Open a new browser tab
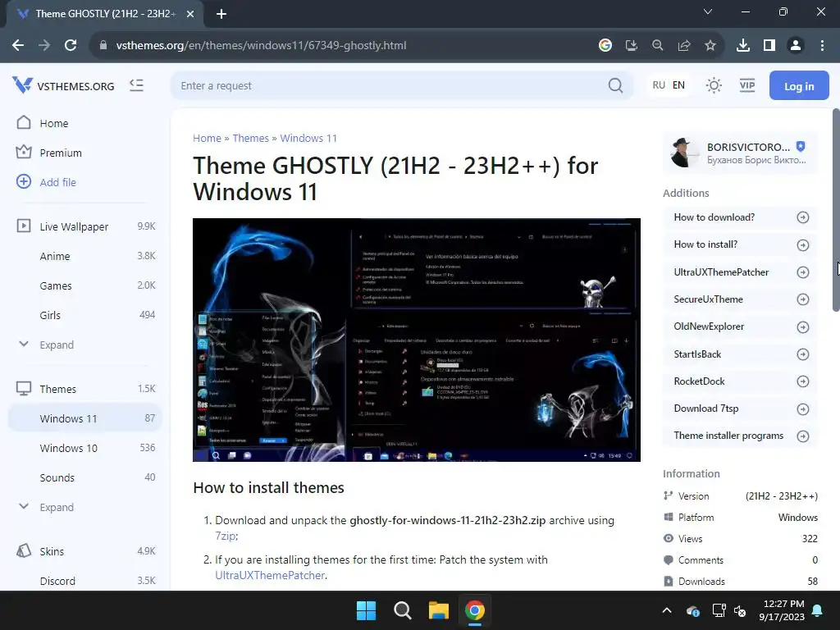Screen dimensions: 840x630 [221, 14]
